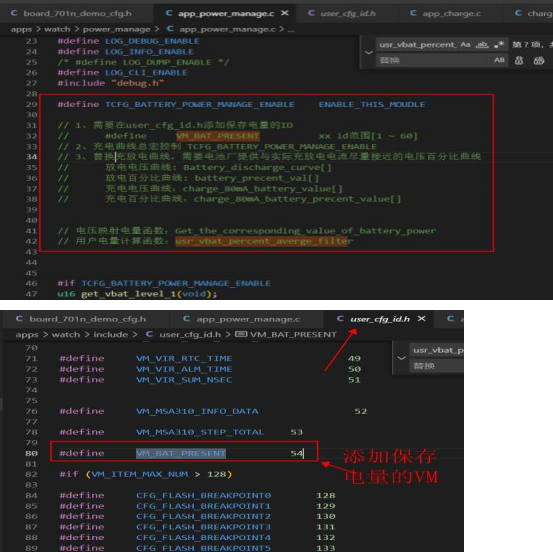Click Battery_discharge_curve[] on line 35

pyautogui.click(x=257, y=168)
